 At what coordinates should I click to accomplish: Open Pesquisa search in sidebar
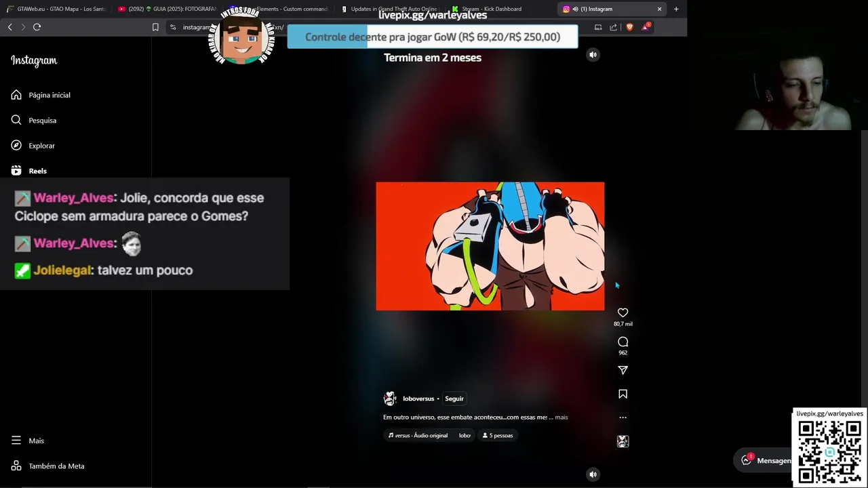pyautogui.click(x=34, y=120)
